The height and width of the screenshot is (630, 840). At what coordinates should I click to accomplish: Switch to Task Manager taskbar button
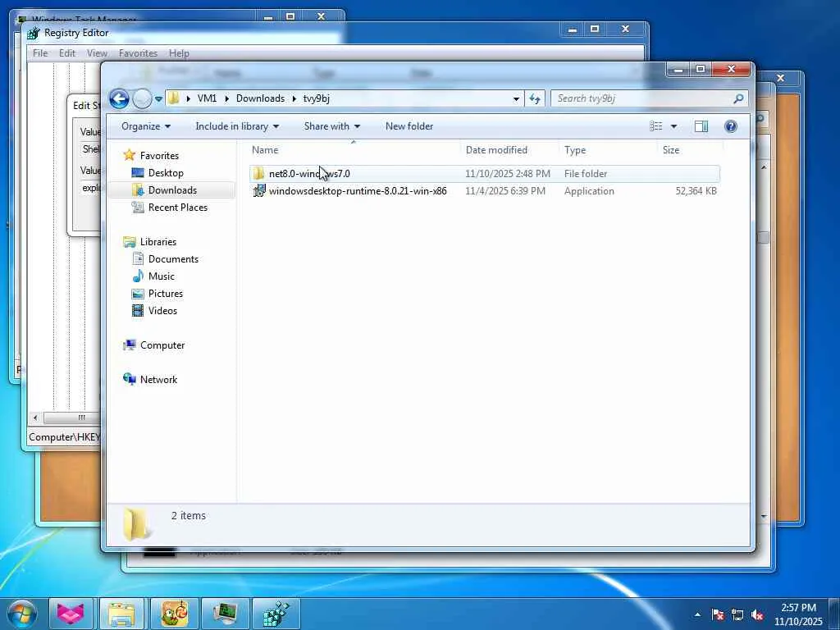[226, 614]
